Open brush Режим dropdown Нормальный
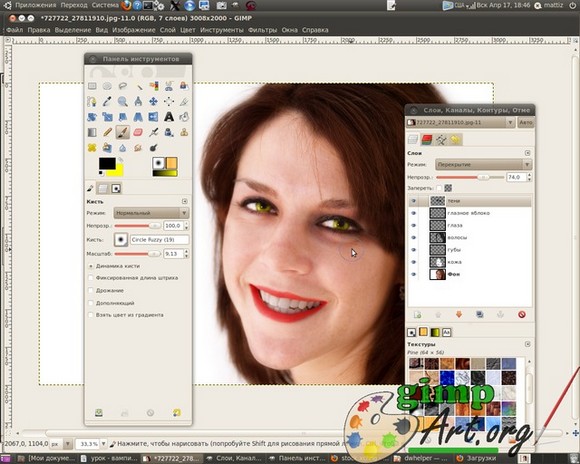 click(x=151, y=213)
